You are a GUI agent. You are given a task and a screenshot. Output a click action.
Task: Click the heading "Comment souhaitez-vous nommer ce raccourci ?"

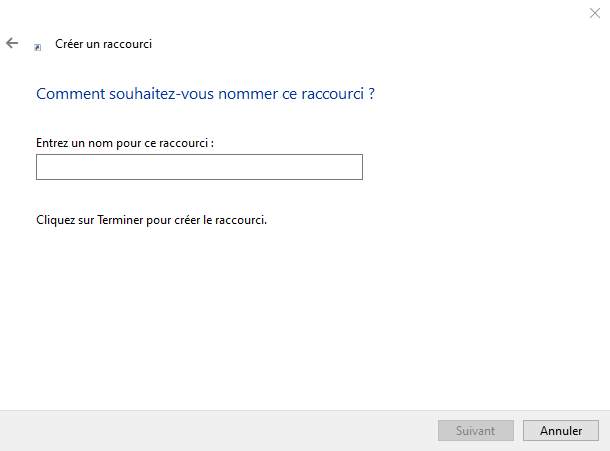(x=205, y=94)
